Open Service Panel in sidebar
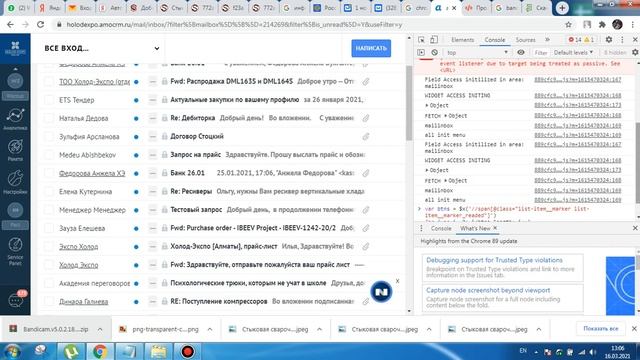Image resolution: width=640 pixels, height=360 pixels. [15, 251]
